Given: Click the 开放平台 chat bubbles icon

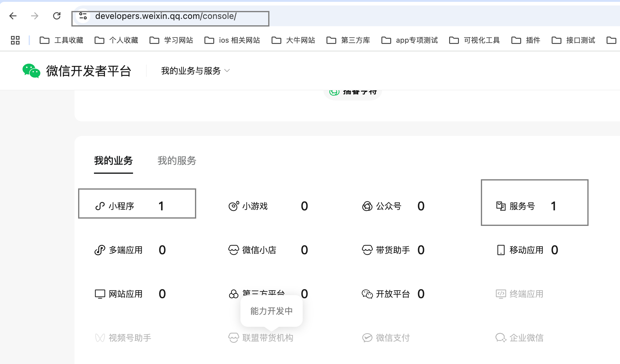Looking at the screenshot, I should tap(367, 294).
